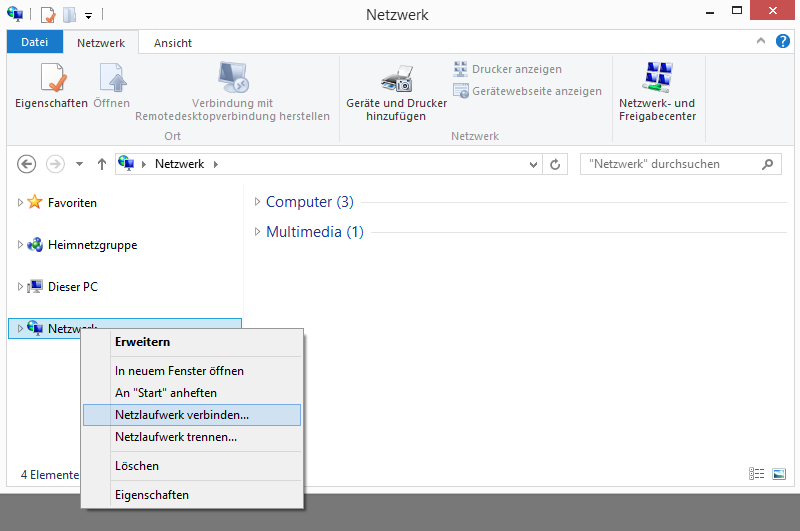The height and width of the screenshot is (531, 800).
Task: Switch to the Ansicht tab
Action: [173, 43]
